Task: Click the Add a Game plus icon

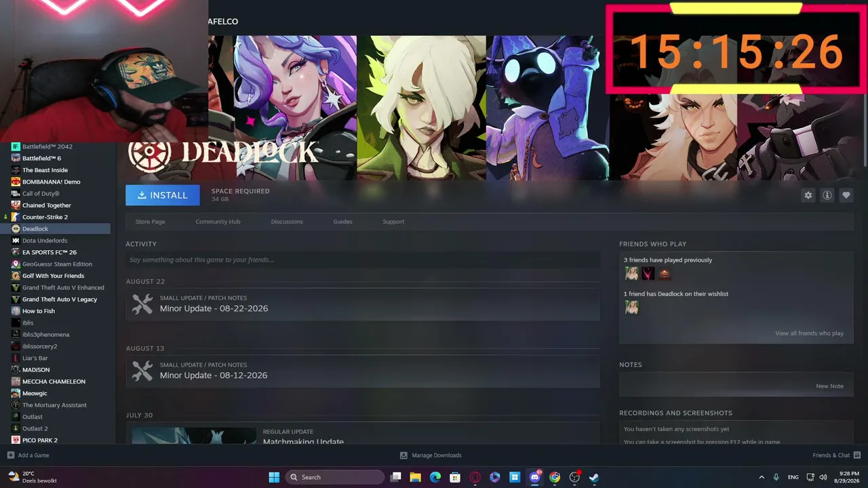Action: (x=10, y=455)
